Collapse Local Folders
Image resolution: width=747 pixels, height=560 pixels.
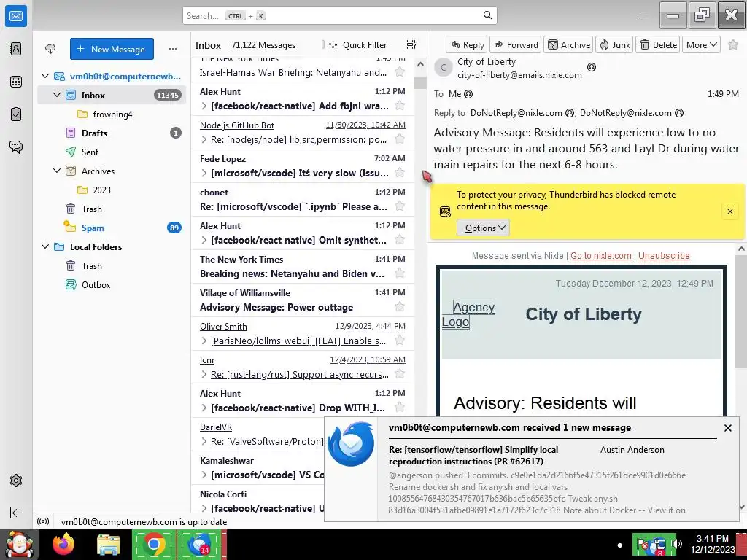click(45, 246)
